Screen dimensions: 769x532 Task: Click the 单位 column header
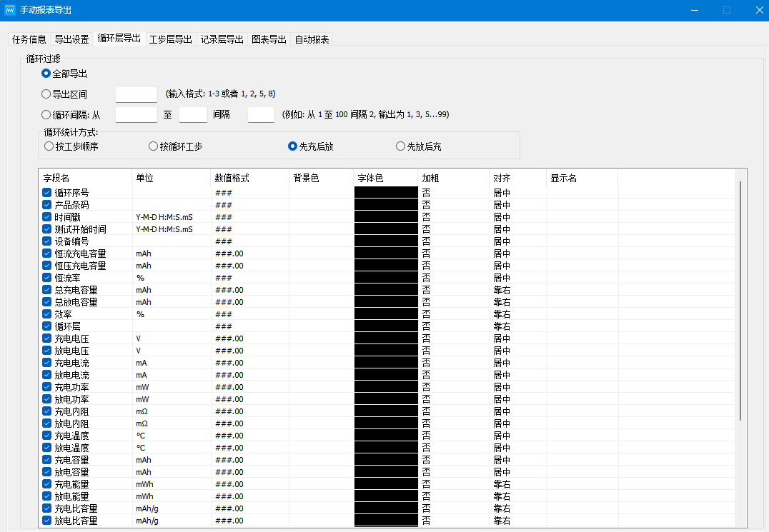pyautogui.click(x=171, y=178)
